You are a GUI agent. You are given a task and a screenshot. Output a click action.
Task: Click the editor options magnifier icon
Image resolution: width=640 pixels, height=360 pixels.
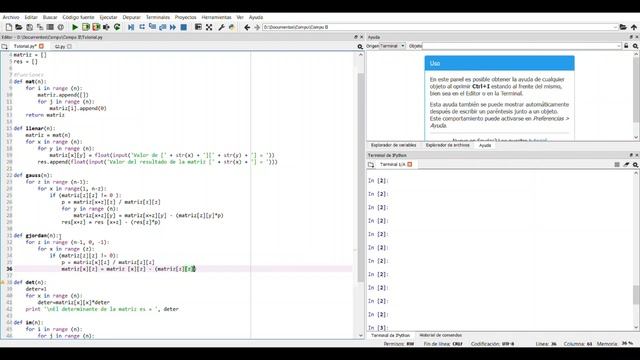tap(360, 47)
